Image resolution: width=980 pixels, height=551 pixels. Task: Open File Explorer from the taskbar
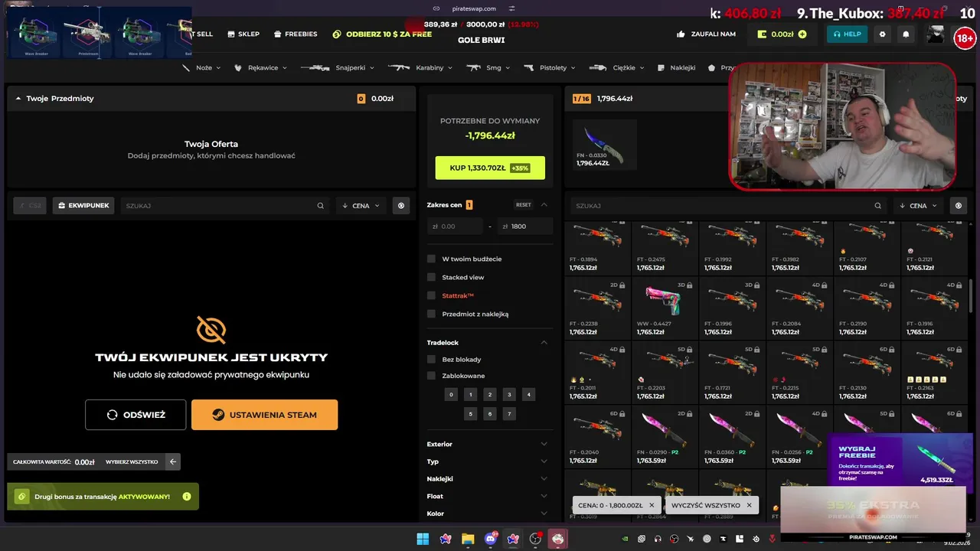[468, 539]
